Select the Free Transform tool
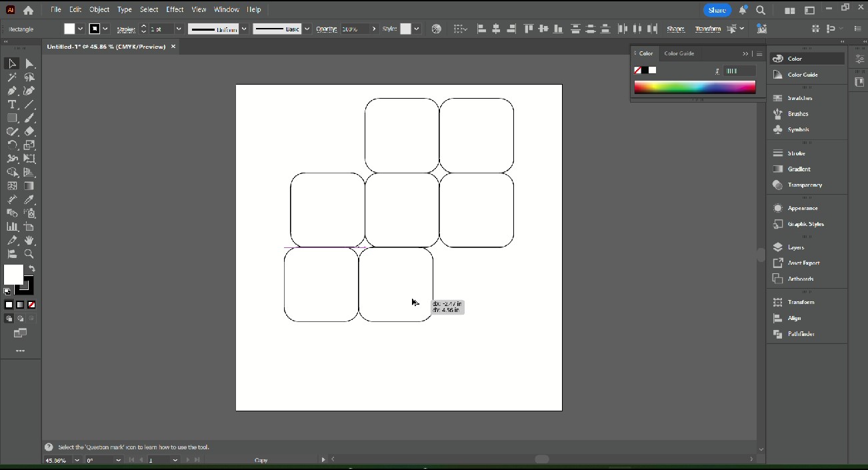Screen dimensions: 868x470 (x=29, y=159)
